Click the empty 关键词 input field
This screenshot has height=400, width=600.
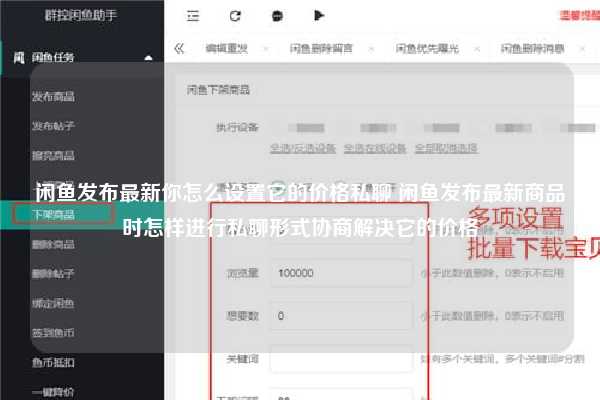click(341, 359)
